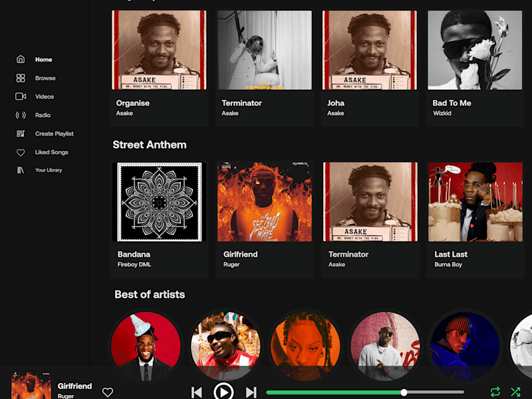Toggle repeat mode

click(x=495, y=392)
